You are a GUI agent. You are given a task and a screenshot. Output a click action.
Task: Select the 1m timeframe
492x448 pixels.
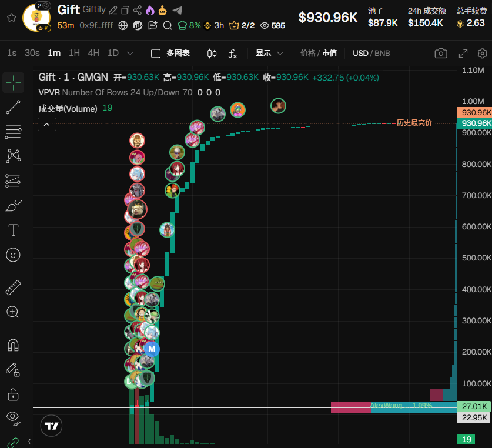click(x=54, y=53)
